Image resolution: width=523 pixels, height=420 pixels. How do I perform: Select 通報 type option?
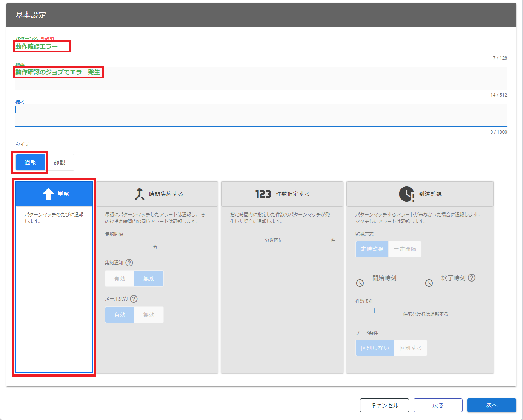point(30,162)
